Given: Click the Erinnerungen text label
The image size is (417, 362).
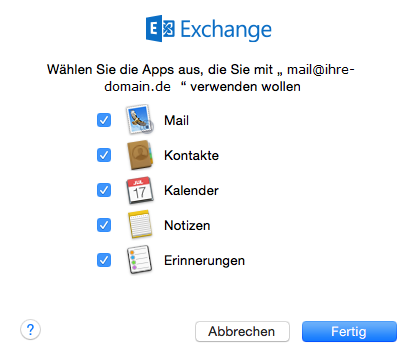Looking at the screenshot, I should coord(204,261).
